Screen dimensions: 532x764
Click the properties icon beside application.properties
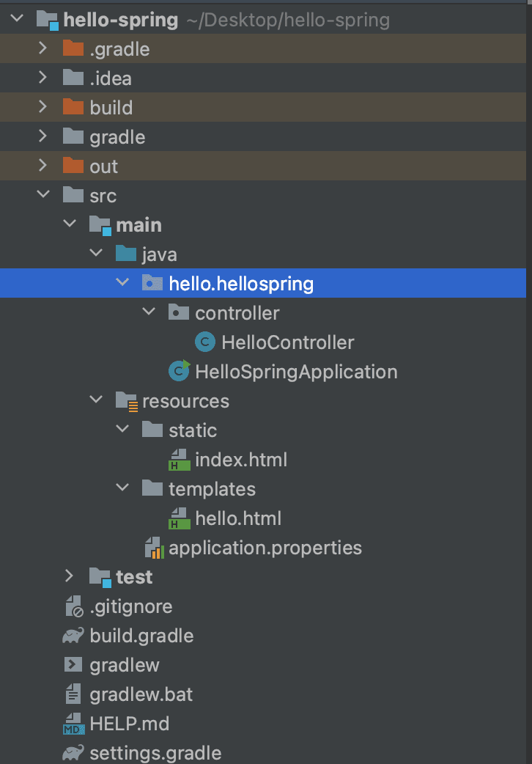click(x=153, y=547)
